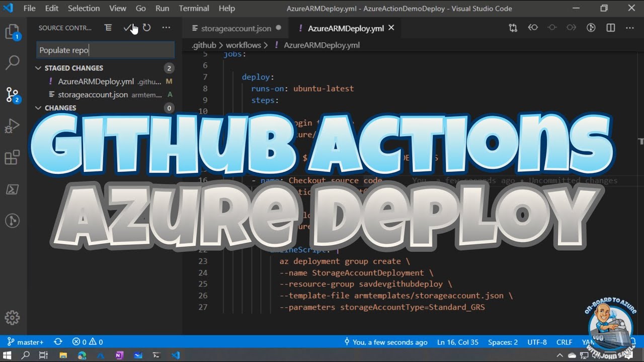Toggle view as tree in Source Control header
Viewport: 644px width, 362px height.
(x=108, y=28)
